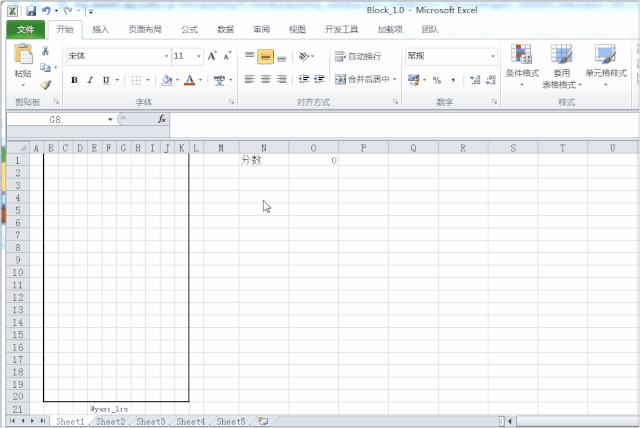Click the Save icon in quick access toolbar
The width and height of the screenshot is (640, 428).
(x=31, y=10)
